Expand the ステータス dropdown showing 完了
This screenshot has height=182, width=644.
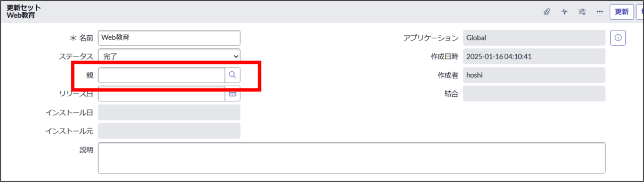point(169,56)
